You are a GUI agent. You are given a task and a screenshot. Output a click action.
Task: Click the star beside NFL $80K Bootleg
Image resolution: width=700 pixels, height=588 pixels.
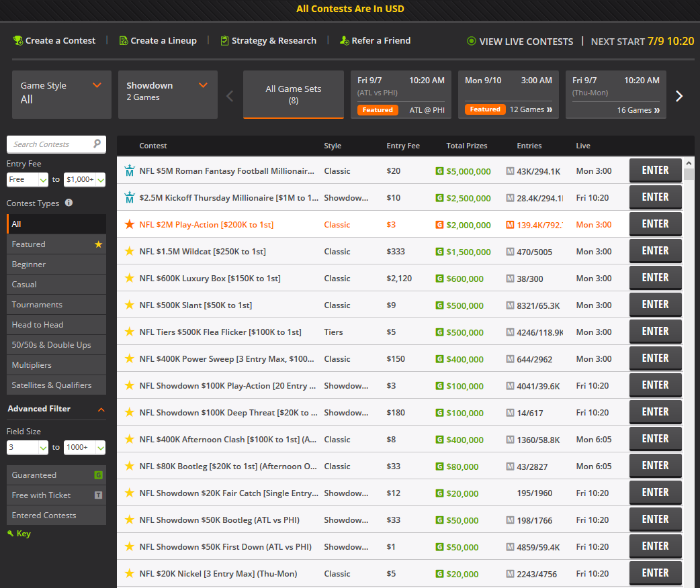click(x=130, y=466)
